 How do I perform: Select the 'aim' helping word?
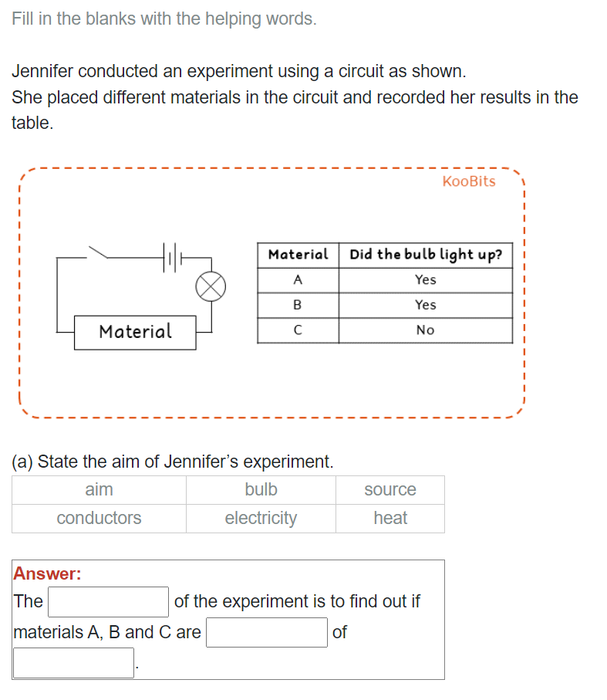[98, 489]
